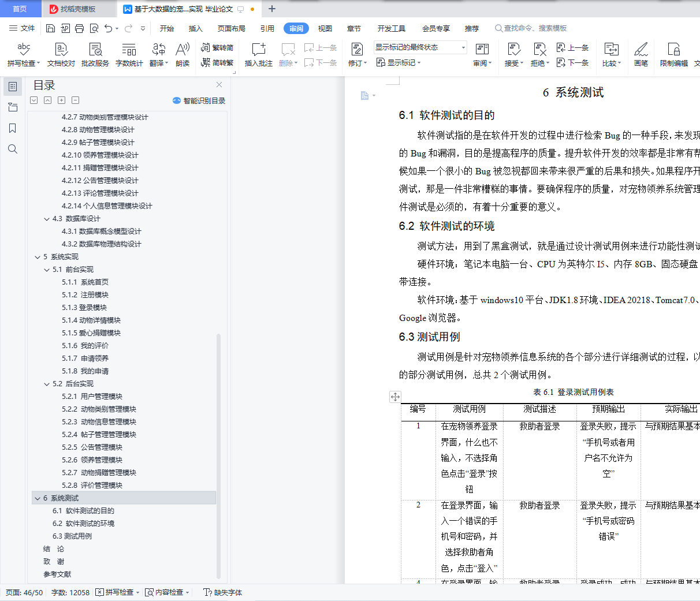
Task: Switch to the 引用 ribbon tab
Action: [267, 28]
